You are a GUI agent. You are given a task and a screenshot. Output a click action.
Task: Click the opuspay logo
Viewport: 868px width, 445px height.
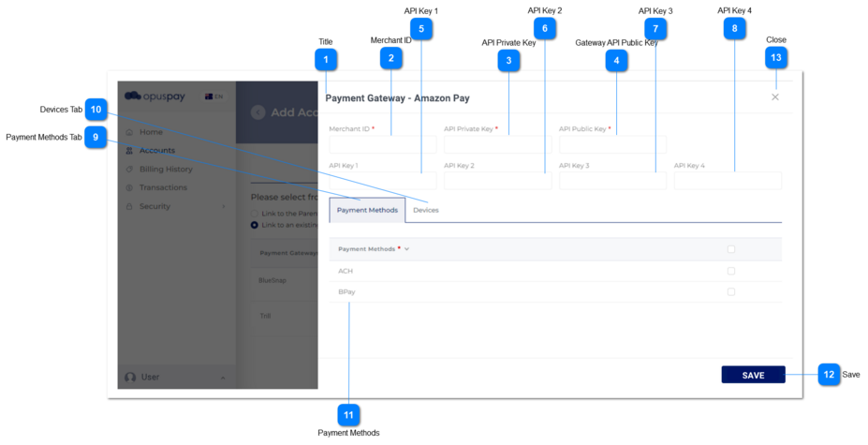tap(155, 96)
